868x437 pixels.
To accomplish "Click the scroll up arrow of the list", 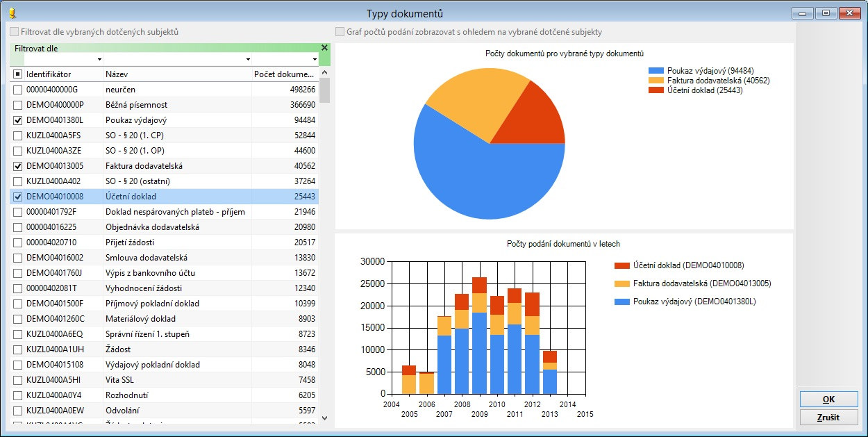I will click(324, 74).
